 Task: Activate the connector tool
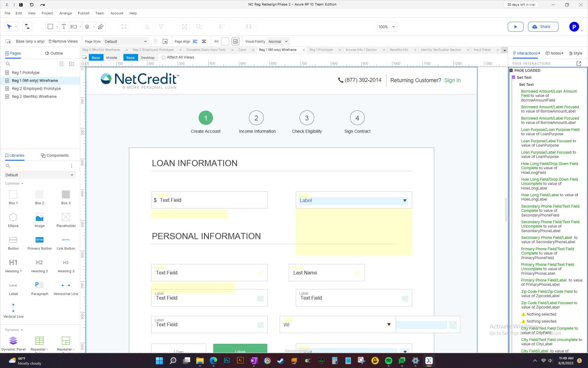tap(27, 27)
